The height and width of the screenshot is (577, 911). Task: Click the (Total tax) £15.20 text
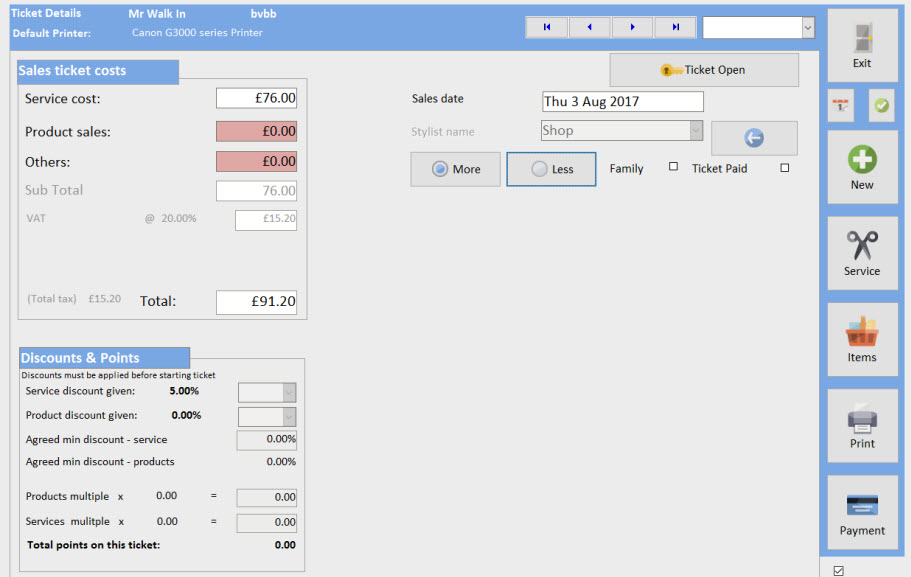74,299
